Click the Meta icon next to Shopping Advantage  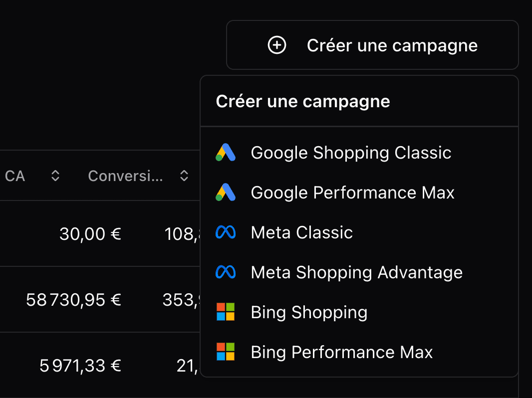[x=226, y=272]
